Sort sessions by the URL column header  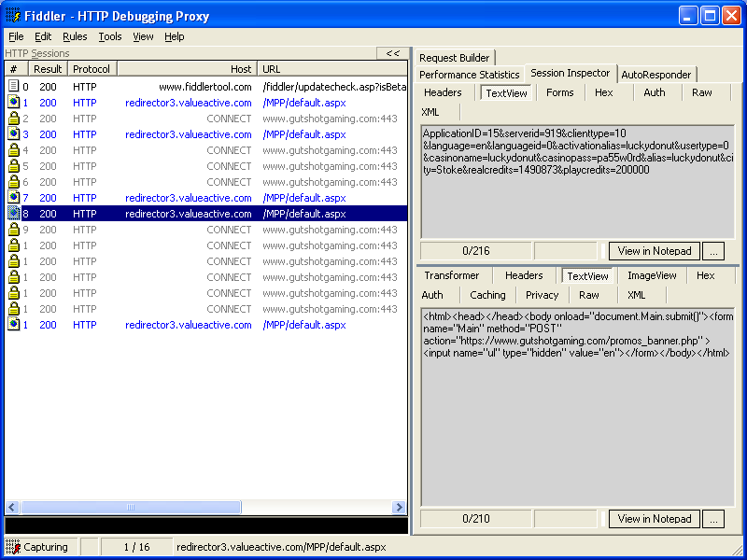tap(332, 69)
